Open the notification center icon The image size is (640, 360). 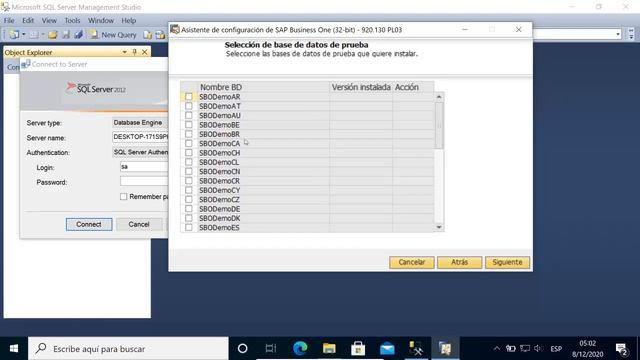(622, 349)
